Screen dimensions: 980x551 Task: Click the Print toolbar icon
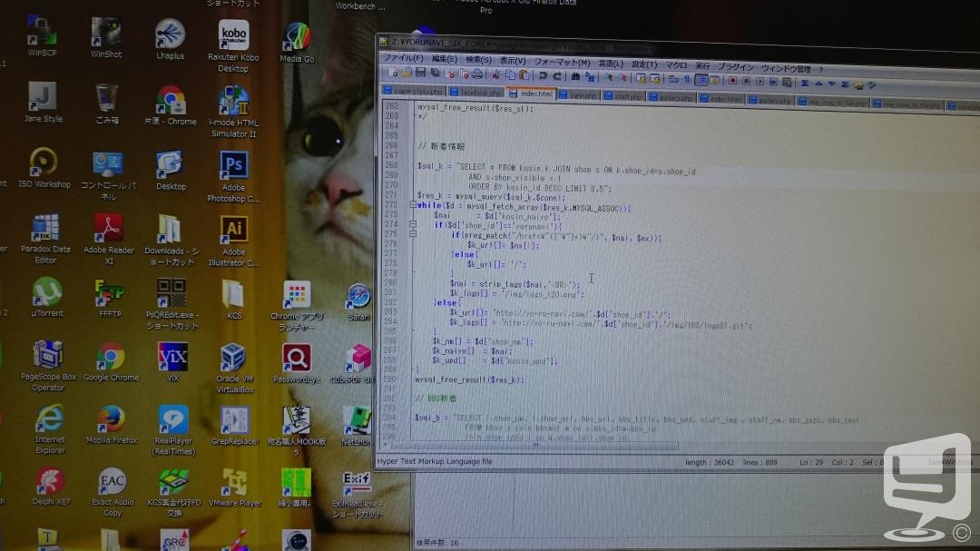pos(477,74)
